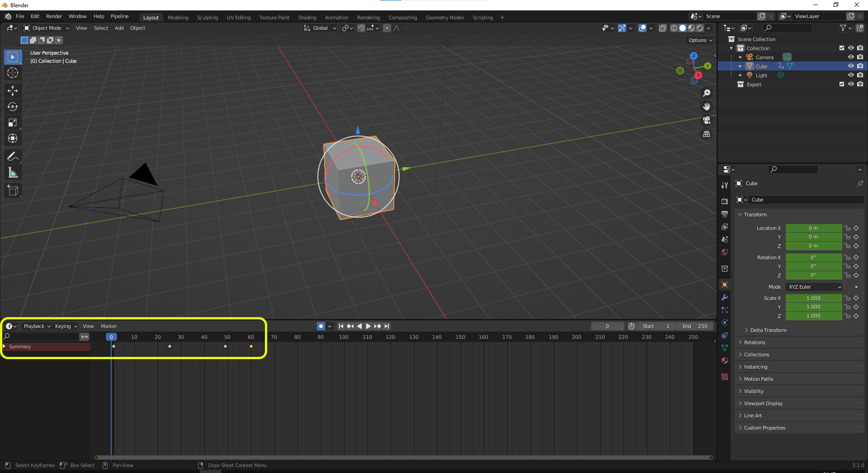Expand the Relations panel
This screenshot has height=473, width=868.
click(755, 342)
